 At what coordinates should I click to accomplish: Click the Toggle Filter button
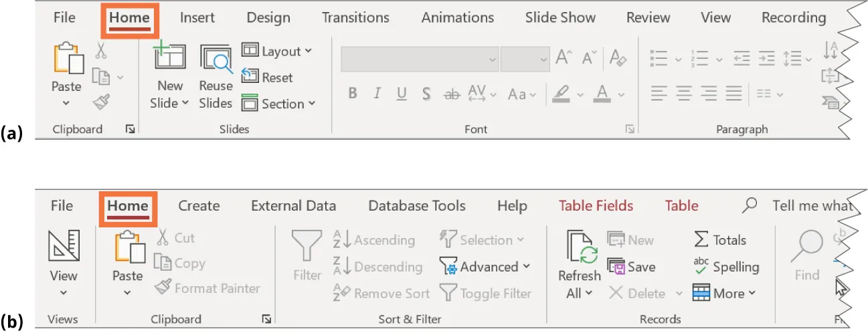486,294
